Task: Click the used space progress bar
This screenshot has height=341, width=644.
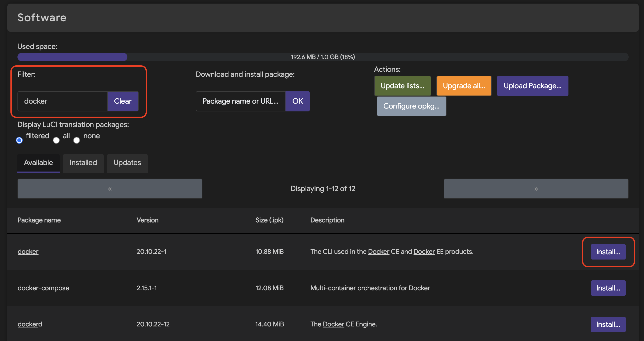Action: [x=323, y=57]
